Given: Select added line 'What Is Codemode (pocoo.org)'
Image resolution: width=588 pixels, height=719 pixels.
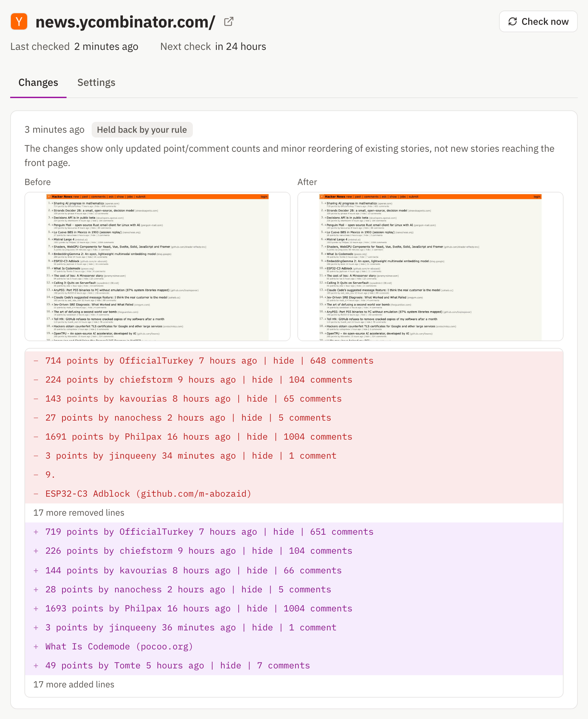Looking at the screenshot, I should click(x=294, y=646).
